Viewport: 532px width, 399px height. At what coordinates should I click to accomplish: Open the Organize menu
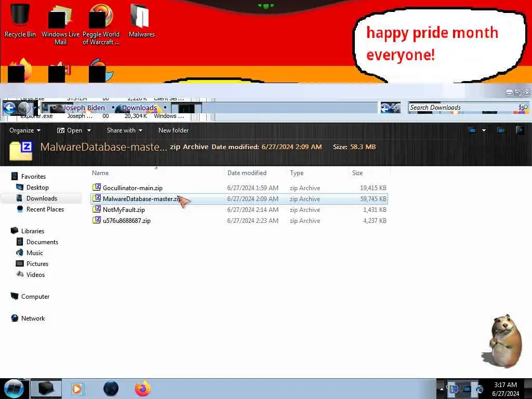point(25,130)
